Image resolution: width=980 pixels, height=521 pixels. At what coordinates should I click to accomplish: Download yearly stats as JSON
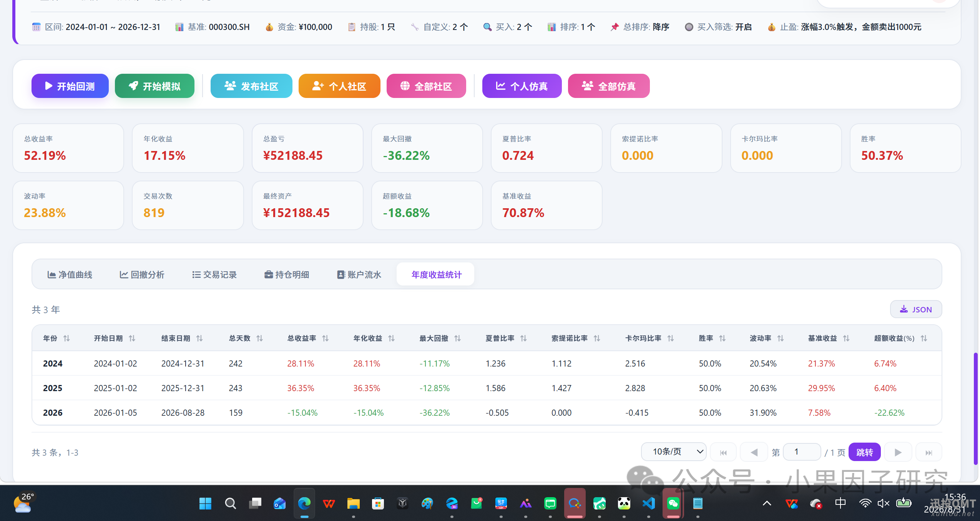point(916,309)
